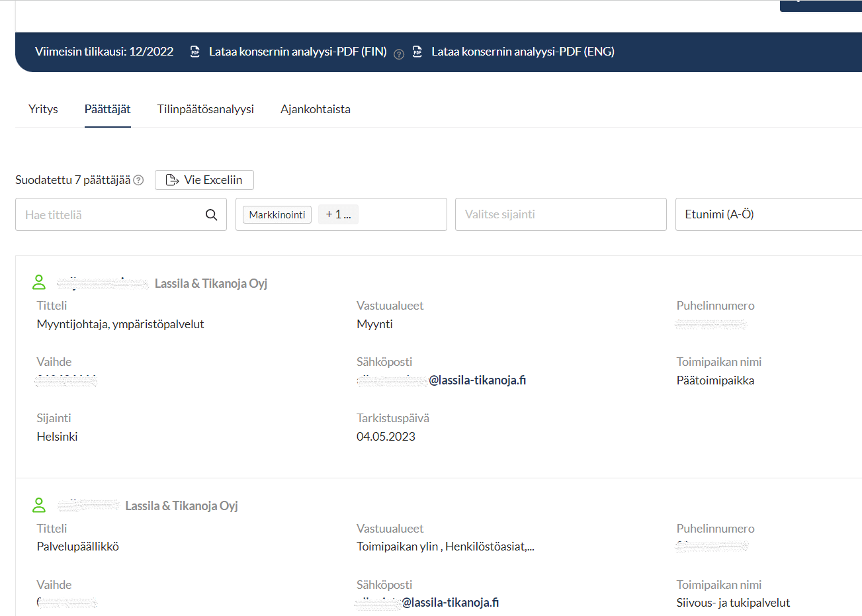Click the email ending @lassila-tikanoja.fi in Myyntijohtaja card

pos(441,380)
